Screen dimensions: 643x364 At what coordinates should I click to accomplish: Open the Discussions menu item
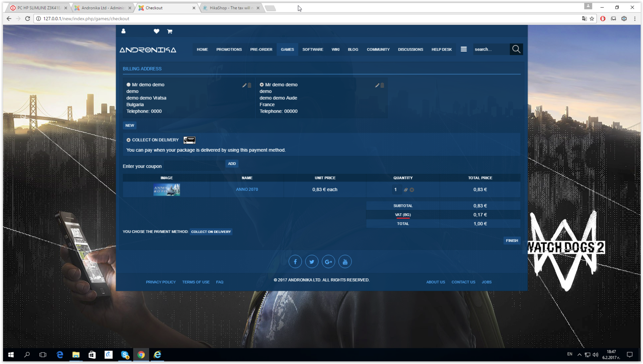pyautogui.click(x=410, y=50)
